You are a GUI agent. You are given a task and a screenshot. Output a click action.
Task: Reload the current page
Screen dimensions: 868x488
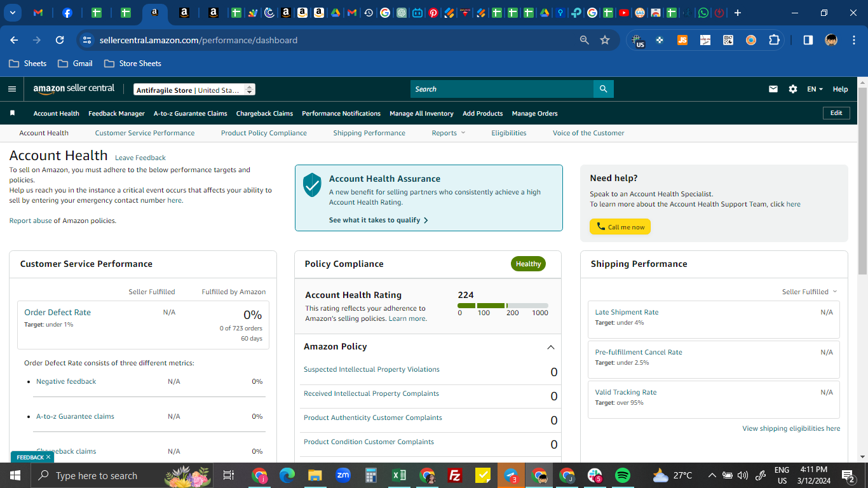[60, 40]
